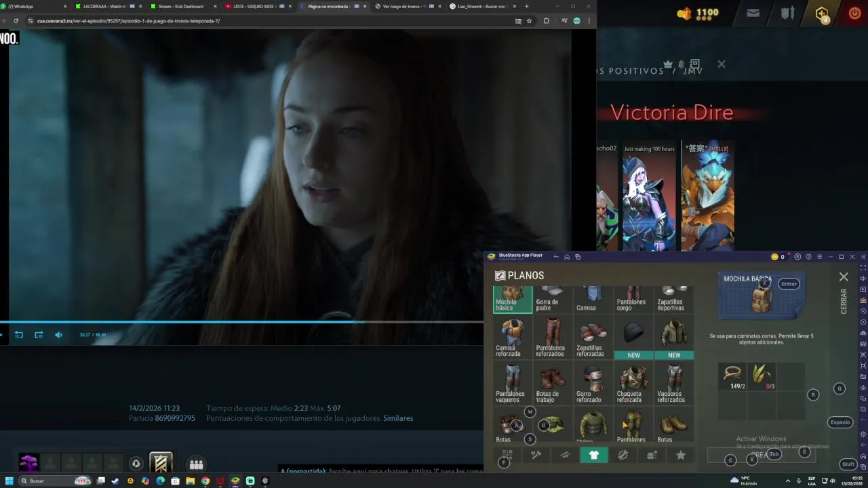The image size is (868, 488).
Task: Switch to the furniture blueprint category
Action: pyautogui.click(x=652, y=455)
